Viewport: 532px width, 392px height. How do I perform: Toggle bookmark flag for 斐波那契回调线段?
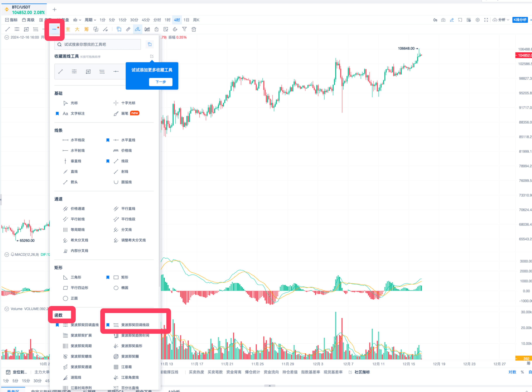(x=108, y=325)
